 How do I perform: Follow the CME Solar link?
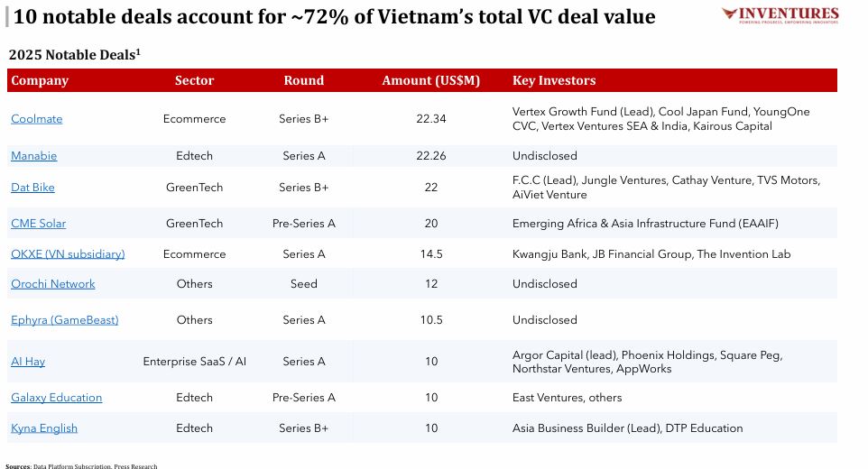pos(39,224)
